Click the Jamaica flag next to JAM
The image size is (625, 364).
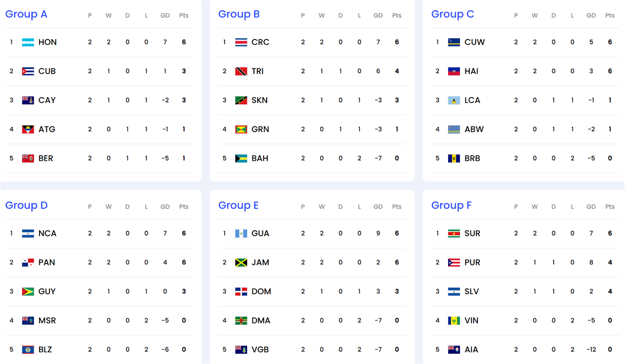(x=241, y=263)
